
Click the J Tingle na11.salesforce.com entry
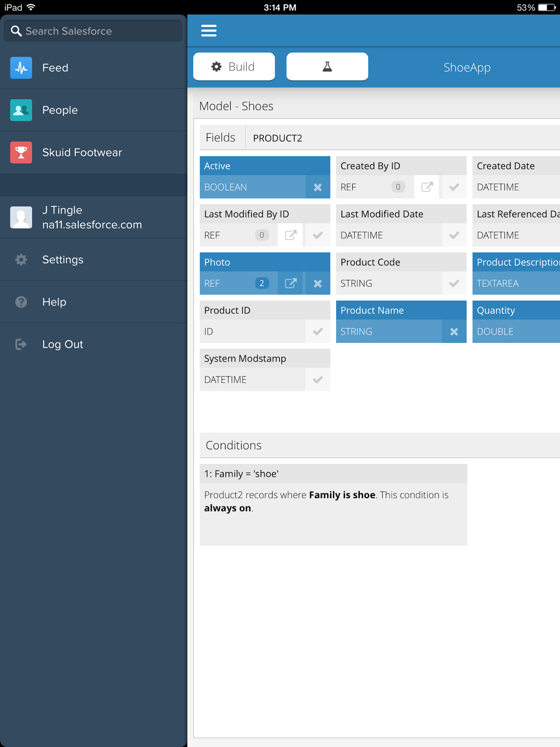(94, 217)
